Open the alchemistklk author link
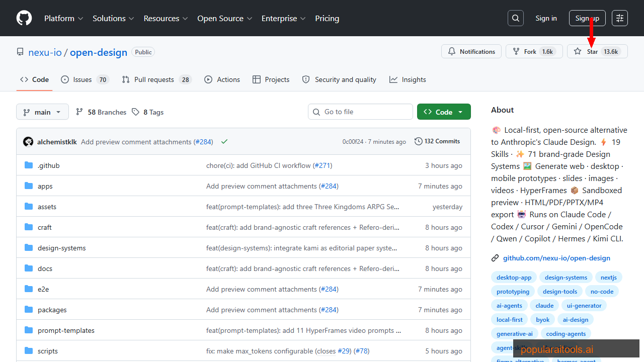This screenshot has width=644, height=362. click(x=57, y=142)
